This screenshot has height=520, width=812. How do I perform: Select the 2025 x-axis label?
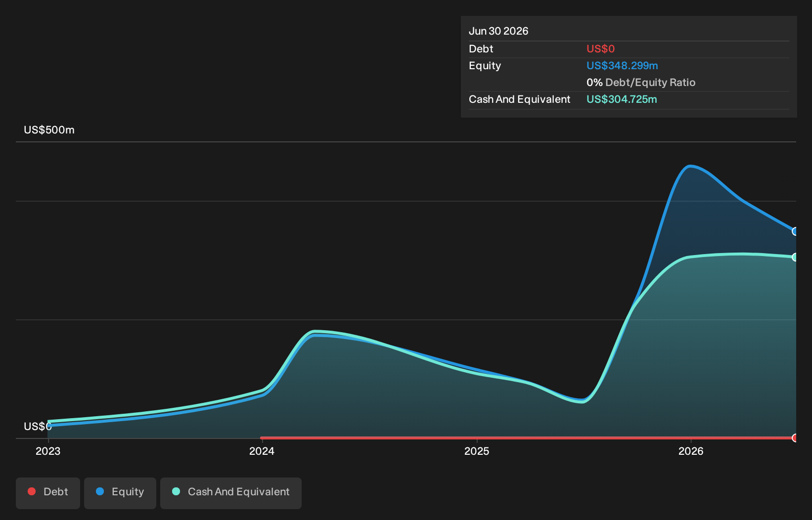477,451
